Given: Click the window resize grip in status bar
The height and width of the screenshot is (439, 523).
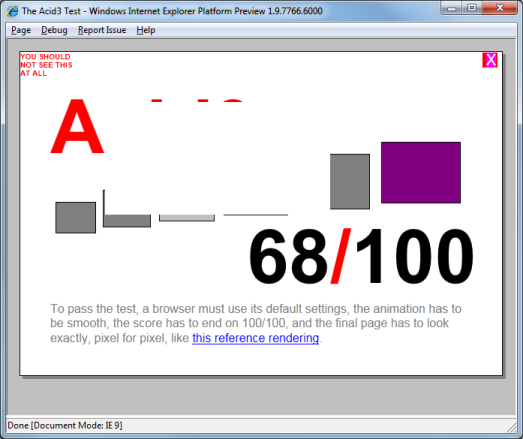Looking at the screenshot, I should (511, 427).
